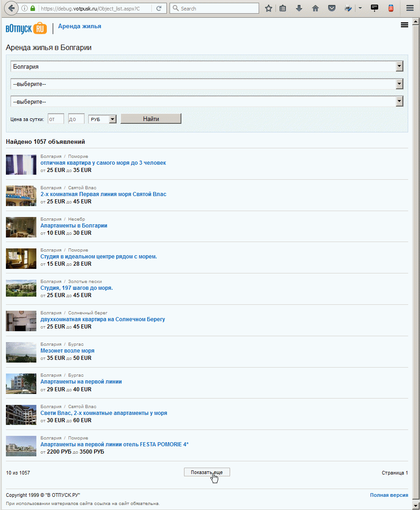The height and width of the screenshot is (510, 420).
Task: Click the printer-style toolbar icon
Action: [348, 9]
